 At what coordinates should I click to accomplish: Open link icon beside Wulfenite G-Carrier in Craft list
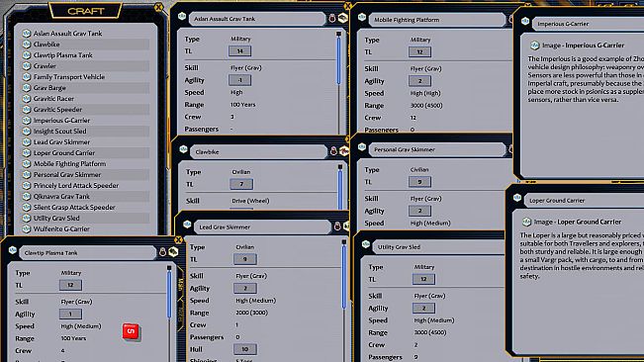(x=27, y=229)
